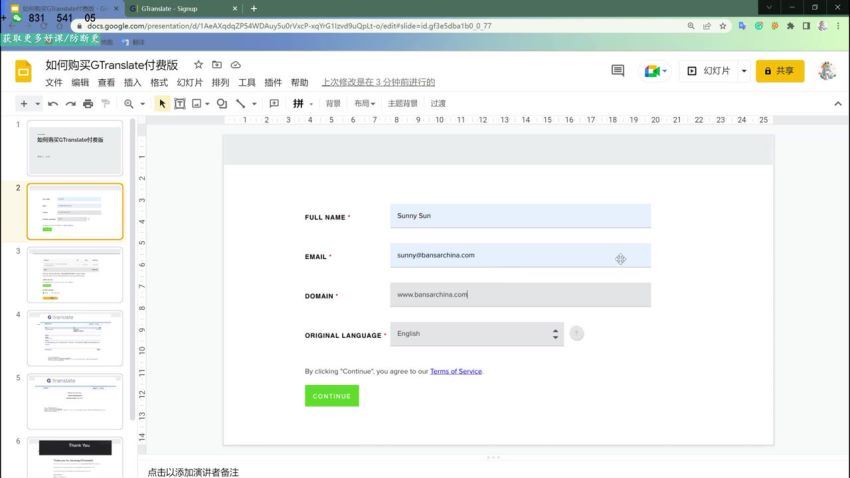Open the Google Slides home icon
Image resolution: width=850 pixels, height=478 pixels.
(23, 71)
